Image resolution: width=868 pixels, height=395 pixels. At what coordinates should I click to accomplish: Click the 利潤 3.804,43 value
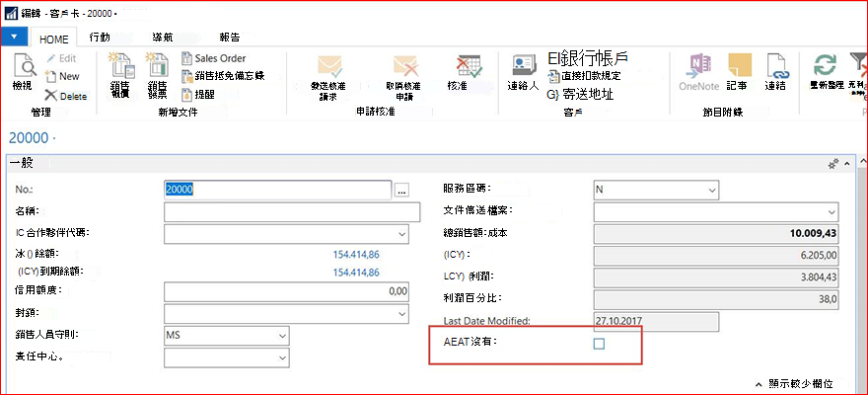coord(716,277)
